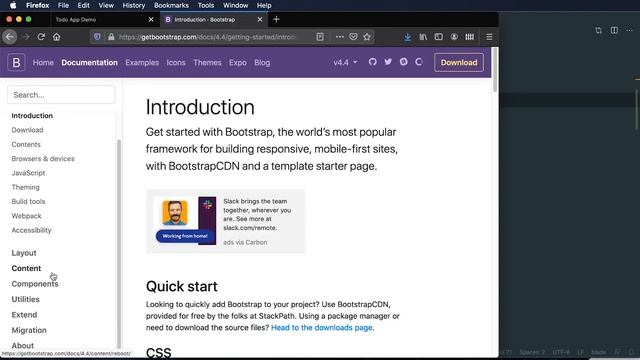
Task: Open tracking protection shield icon
Action: point(97,37)
